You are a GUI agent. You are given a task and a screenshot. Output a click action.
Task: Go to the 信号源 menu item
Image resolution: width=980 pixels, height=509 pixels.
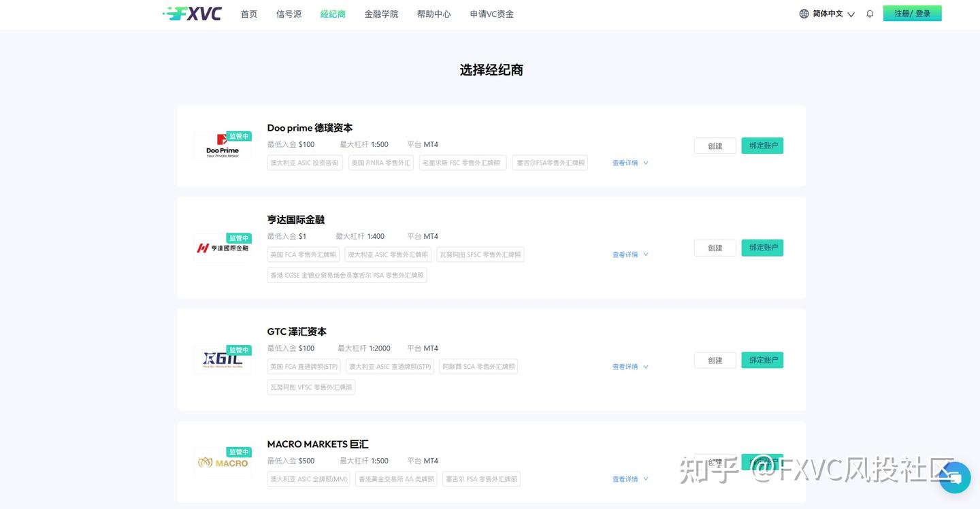click(x=289, y=14)
